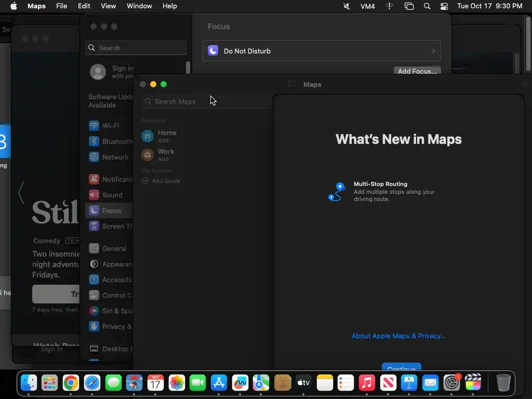This screenshot has width=532, height=399.
Task: Open FaceTime from the dock
Action: [x=198, y=383]
